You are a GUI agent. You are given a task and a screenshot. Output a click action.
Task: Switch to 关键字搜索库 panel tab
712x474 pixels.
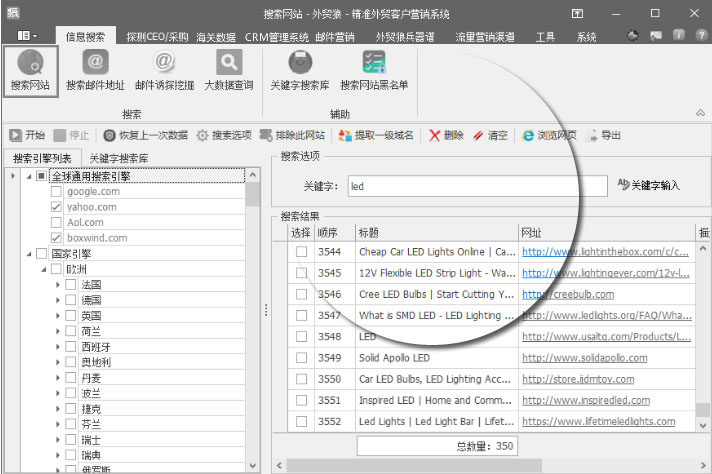118,158
